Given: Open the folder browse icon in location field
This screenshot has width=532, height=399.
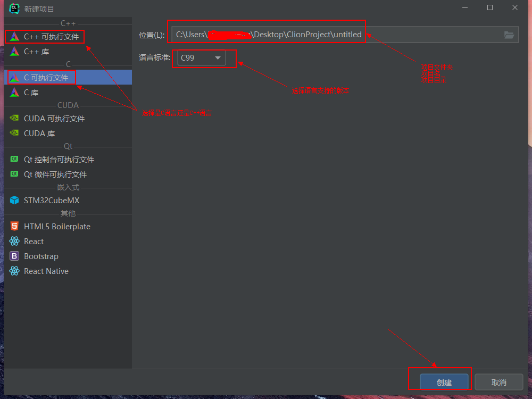Looking at the screenshot, I should 509,35.
